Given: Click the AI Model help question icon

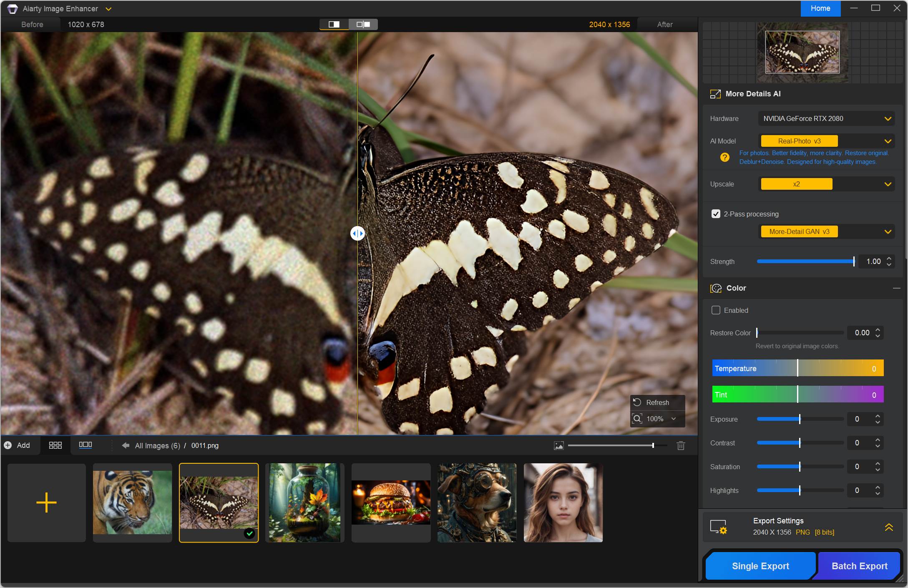Looking at the screenshot, I should [724, 157].
